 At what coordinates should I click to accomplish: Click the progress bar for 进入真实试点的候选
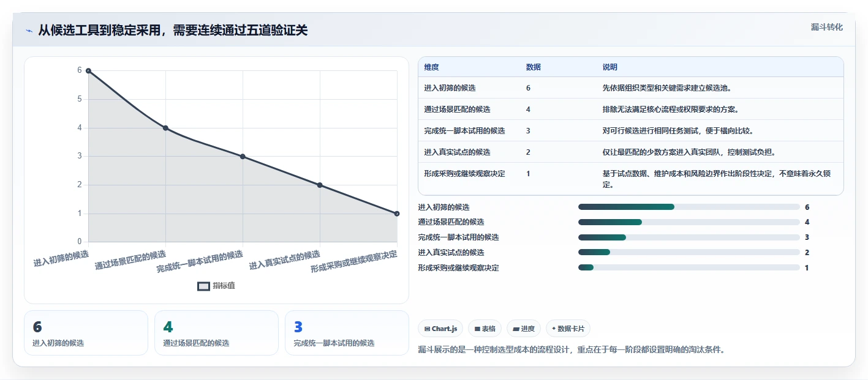click(x=689, y=252)
